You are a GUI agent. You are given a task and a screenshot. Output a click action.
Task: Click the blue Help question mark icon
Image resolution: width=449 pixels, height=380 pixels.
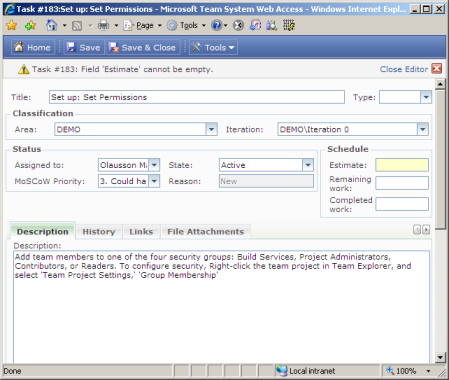click(x=217, y=25)
